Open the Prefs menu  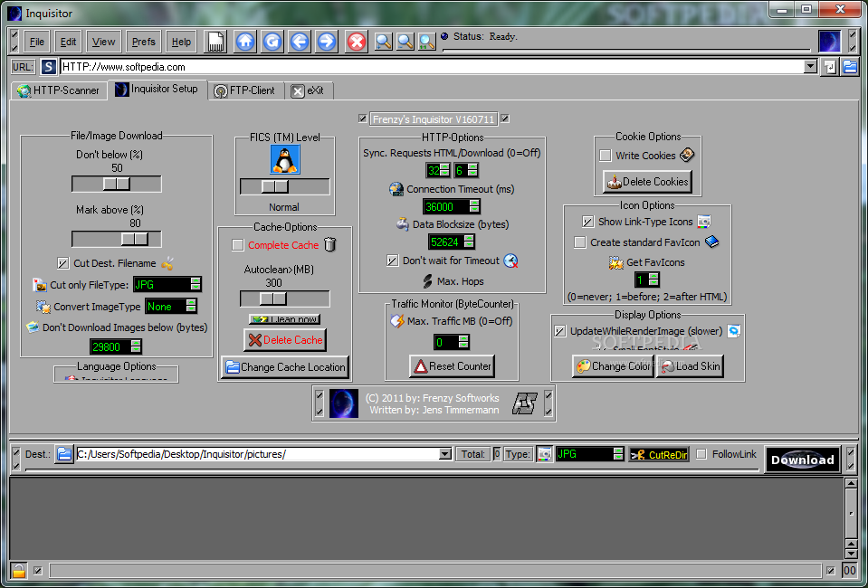[x=143, y=42]
